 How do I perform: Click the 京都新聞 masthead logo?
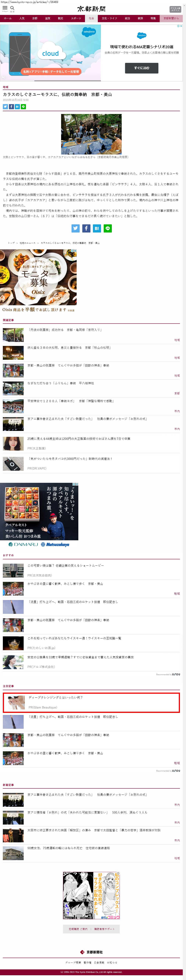91,9
